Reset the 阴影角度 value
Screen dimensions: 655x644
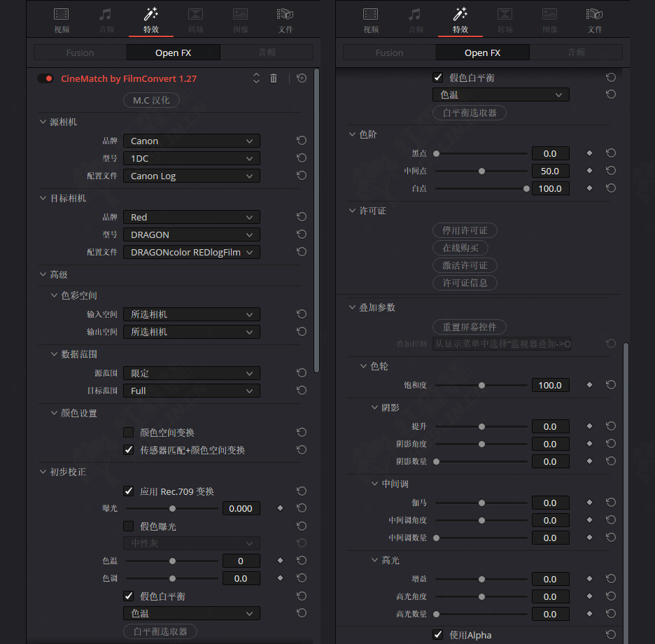[611, 444]
